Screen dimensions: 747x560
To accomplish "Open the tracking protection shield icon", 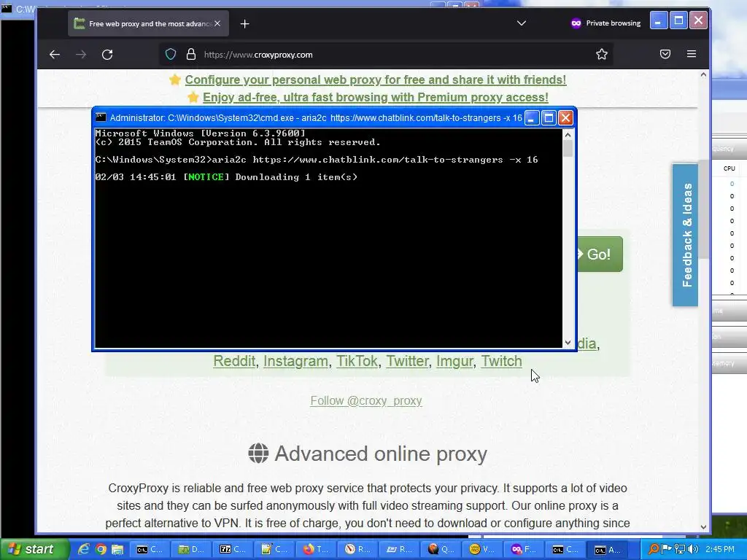I will [x=171, y=54].
